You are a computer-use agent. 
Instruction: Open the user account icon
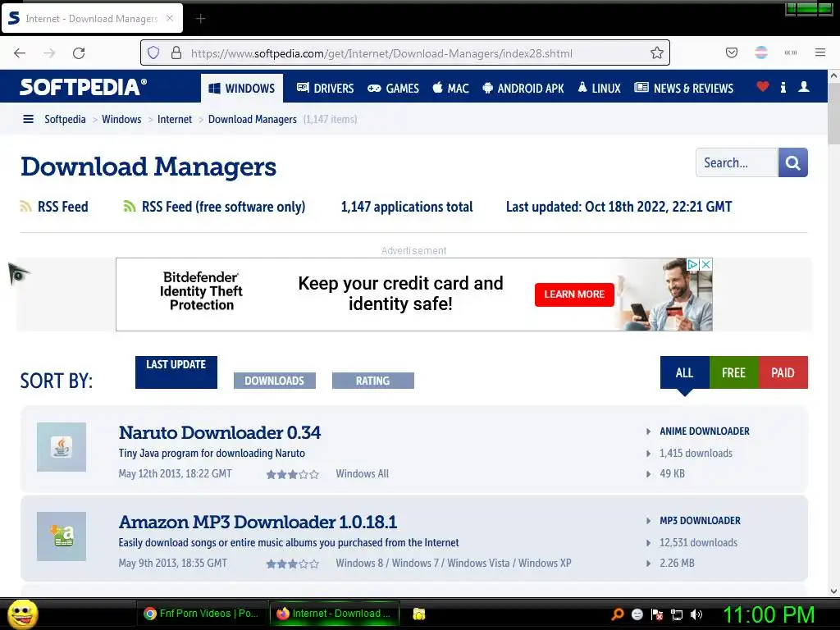click(804, 86)
